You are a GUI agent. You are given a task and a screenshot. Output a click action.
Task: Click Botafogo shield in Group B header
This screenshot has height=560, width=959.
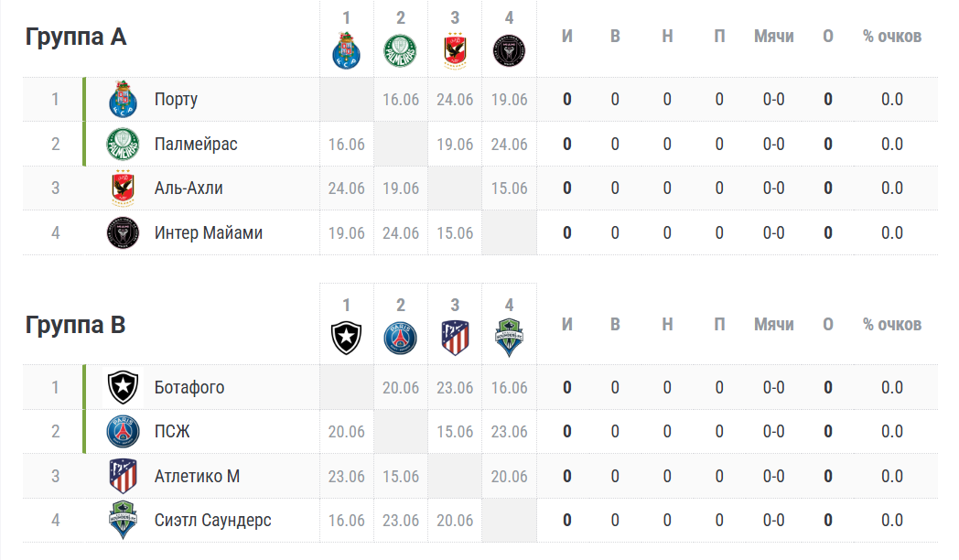pyautogui.click(x=346, y=338)
